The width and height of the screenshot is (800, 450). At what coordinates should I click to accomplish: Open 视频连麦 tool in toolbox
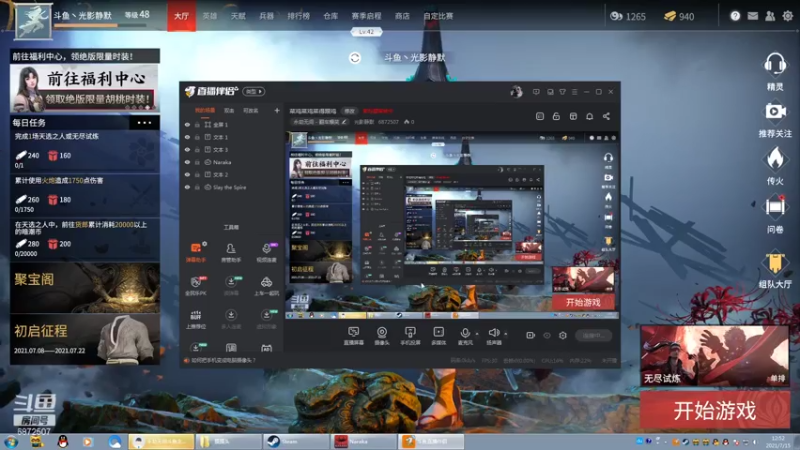(266, 252)
